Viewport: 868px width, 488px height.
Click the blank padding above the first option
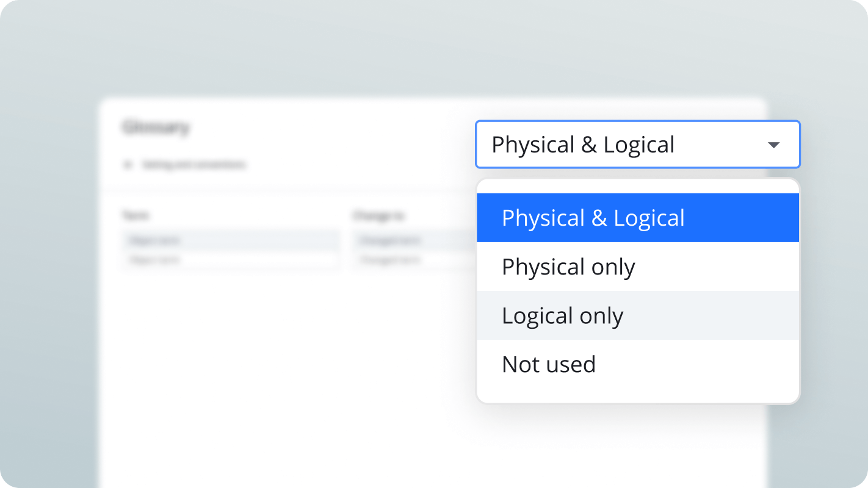point(637,186)
